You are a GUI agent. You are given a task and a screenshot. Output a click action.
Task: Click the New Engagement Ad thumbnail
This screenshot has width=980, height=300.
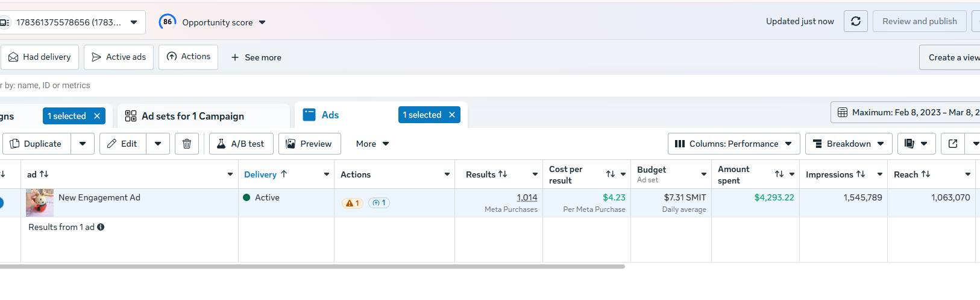[40, 203]
